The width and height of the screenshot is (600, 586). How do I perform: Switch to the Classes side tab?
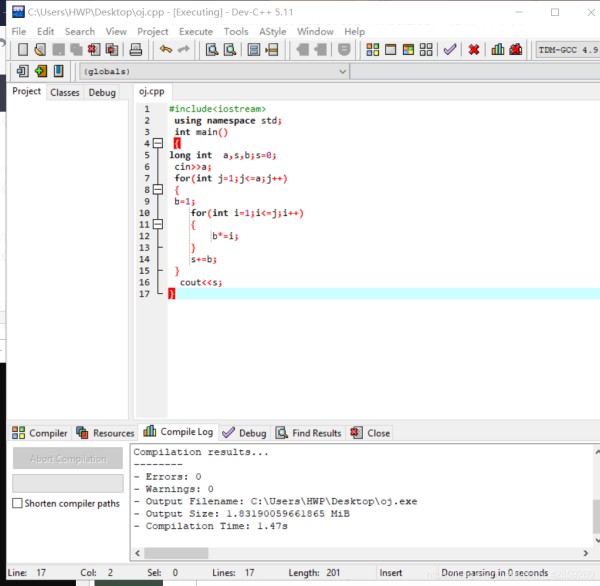coord(65,93)
